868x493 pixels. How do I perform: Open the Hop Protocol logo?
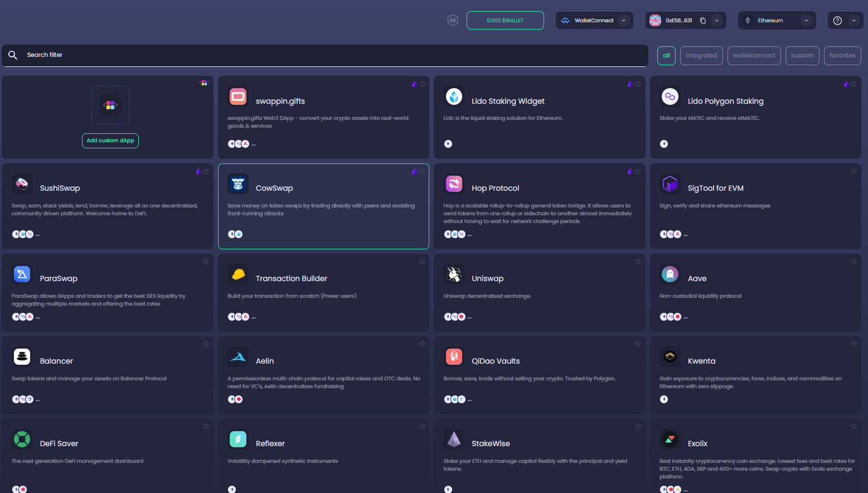tap(454, 183)
